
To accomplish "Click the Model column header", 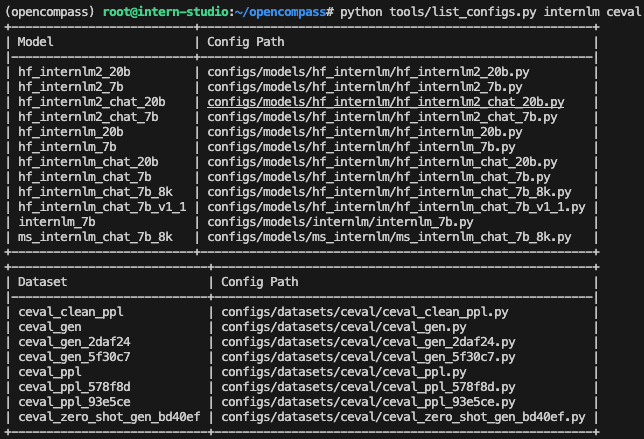I will pos(38,42).
